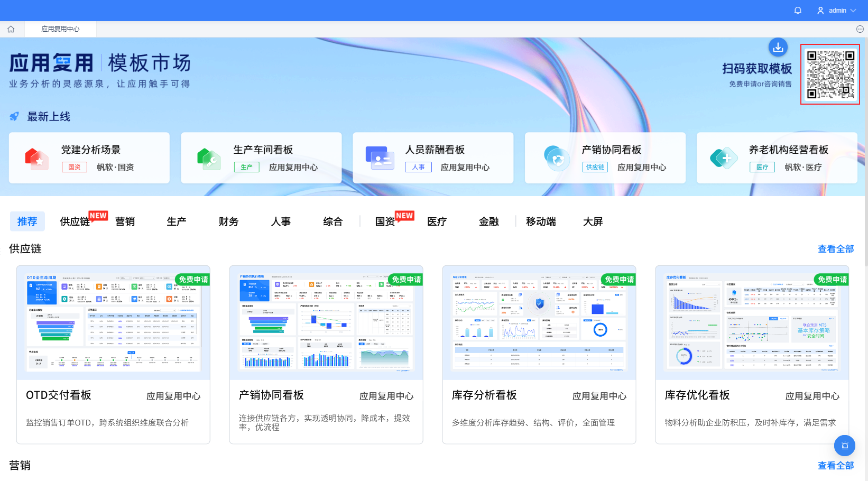Image resolution: width=868 pixels, height=481 pixels.
Task: Select the 推荐 tab
Action: point(27,221)
